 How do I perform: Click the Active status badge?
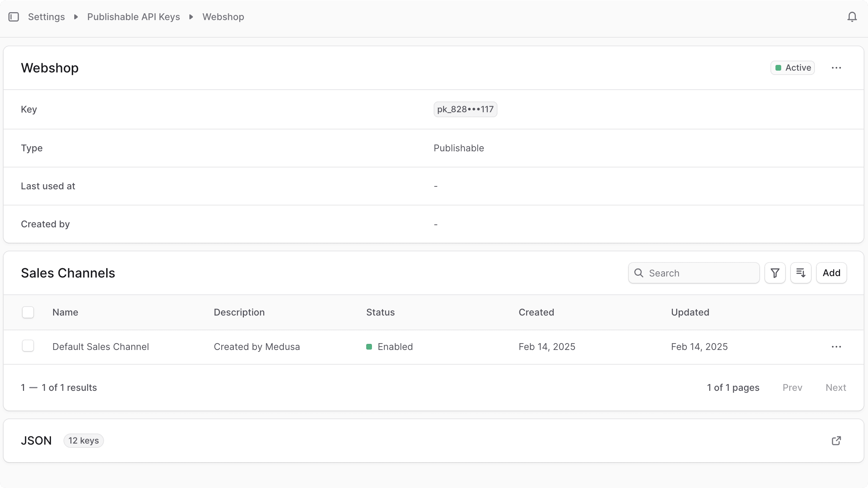(x=792, y=67)
